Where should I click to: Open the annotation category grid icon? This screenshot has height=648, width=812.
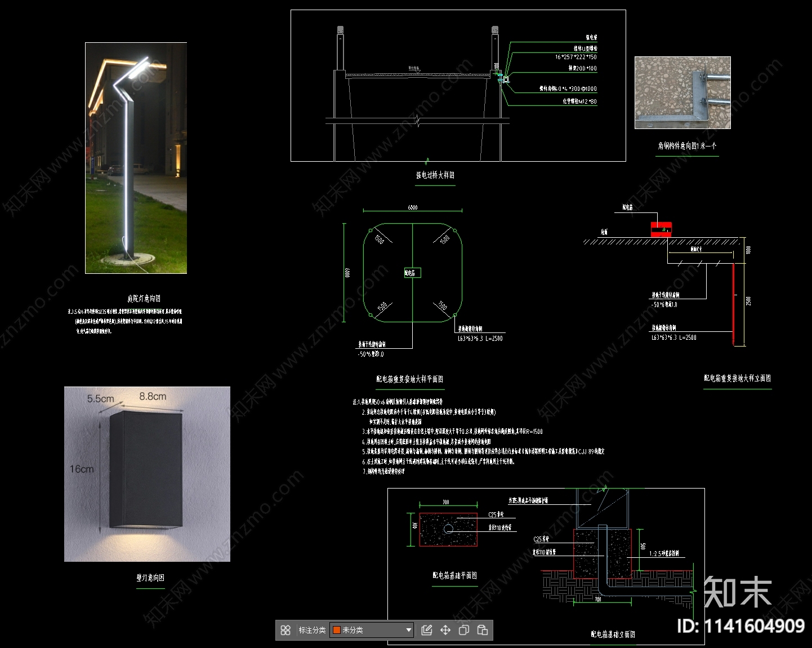click(x=285, y=630)
